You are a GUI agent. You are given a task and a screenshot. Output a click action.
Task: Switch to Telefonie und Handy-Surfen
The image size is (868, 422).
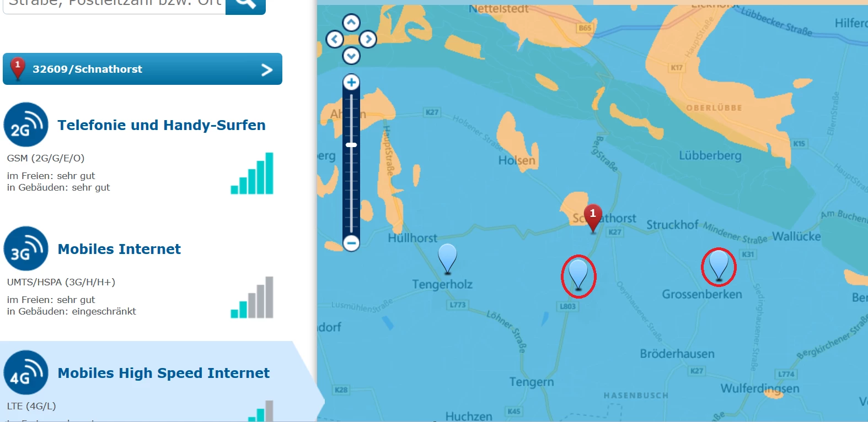pos(162,125)
